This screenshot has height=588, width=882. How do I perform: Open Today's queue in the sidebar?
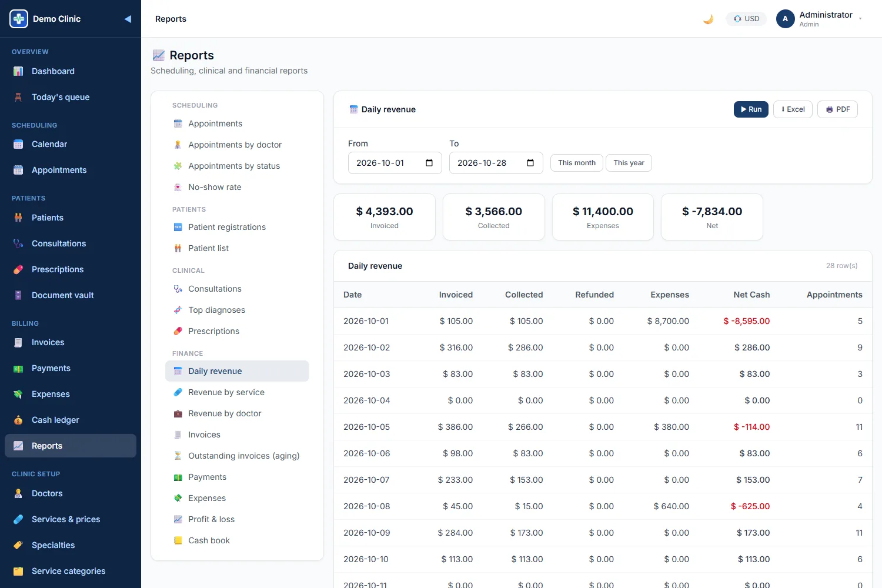click(x=71, y=97)
